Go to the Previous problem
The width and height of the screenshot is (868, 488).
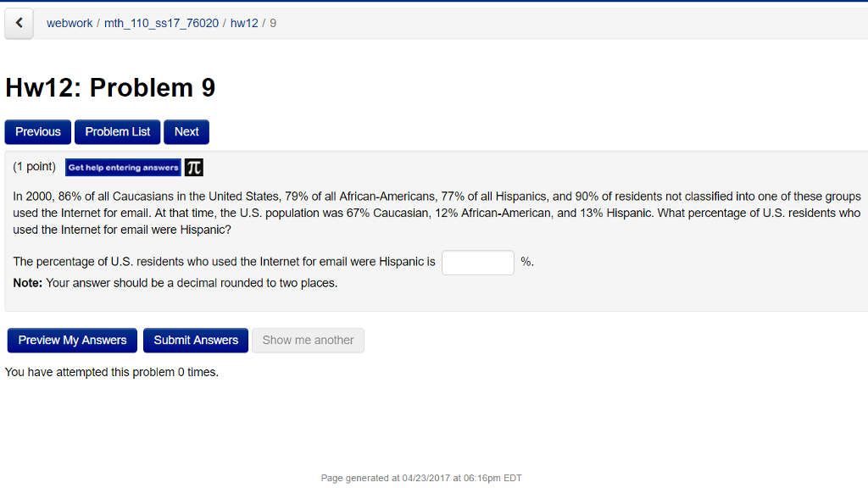[x=37, y=131]
